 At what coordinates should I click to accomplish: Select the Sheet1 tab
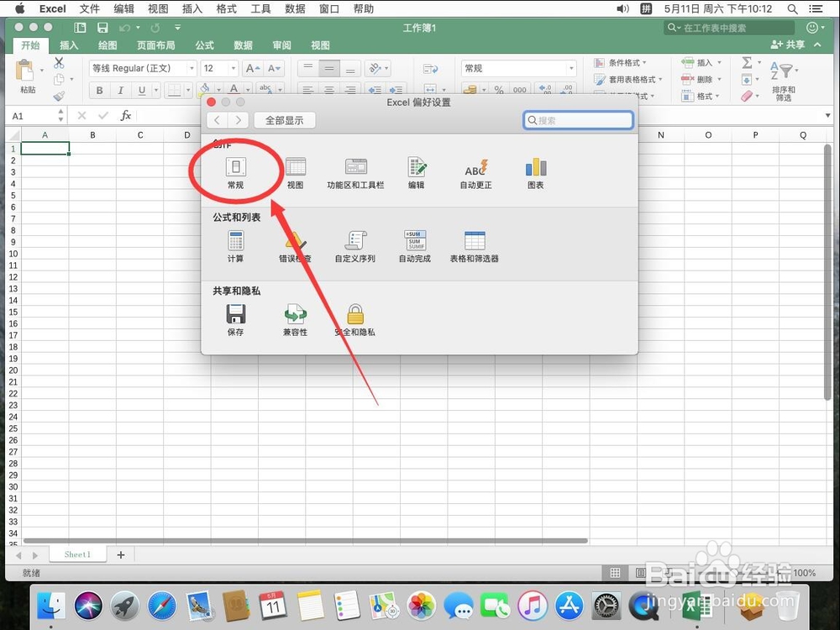[77, 554]
